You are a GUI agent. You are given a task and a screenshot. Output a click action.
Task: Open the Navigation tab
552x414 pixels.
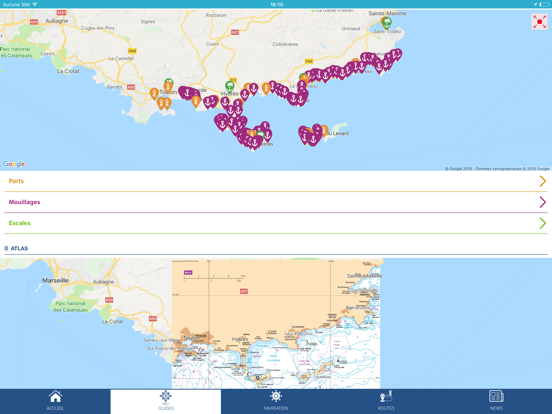(276, 401)
